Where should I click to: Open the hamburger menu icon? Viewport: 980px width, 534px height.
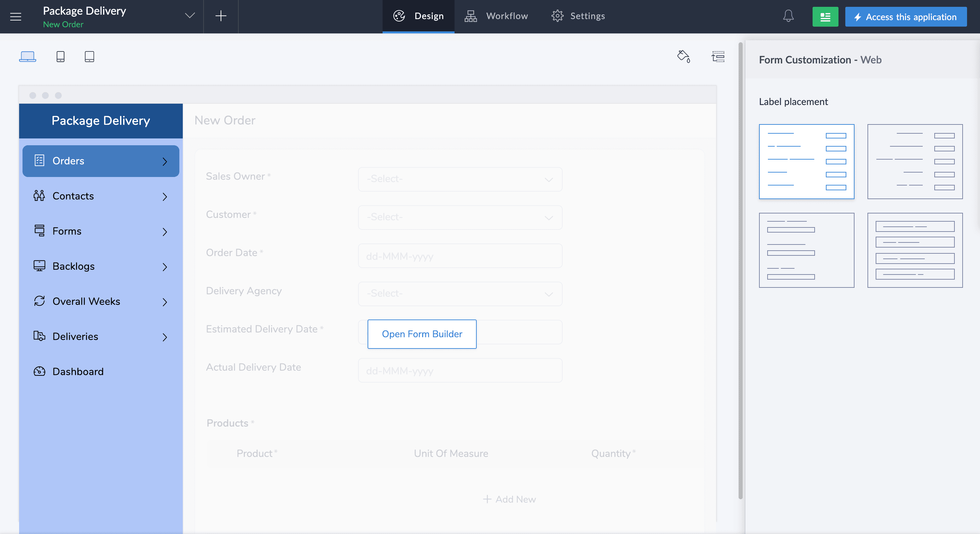point(16,16)
